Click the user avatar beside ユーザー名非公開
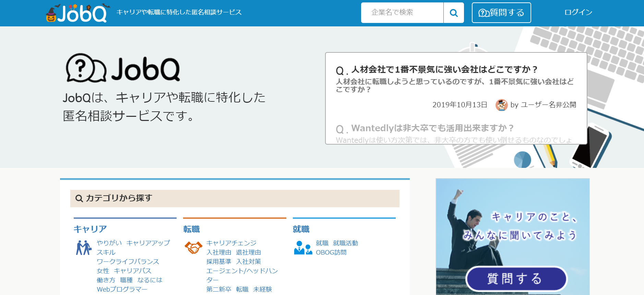Viewport: 644px width, 295px height. pyautogui.click(x=501, y=105)
